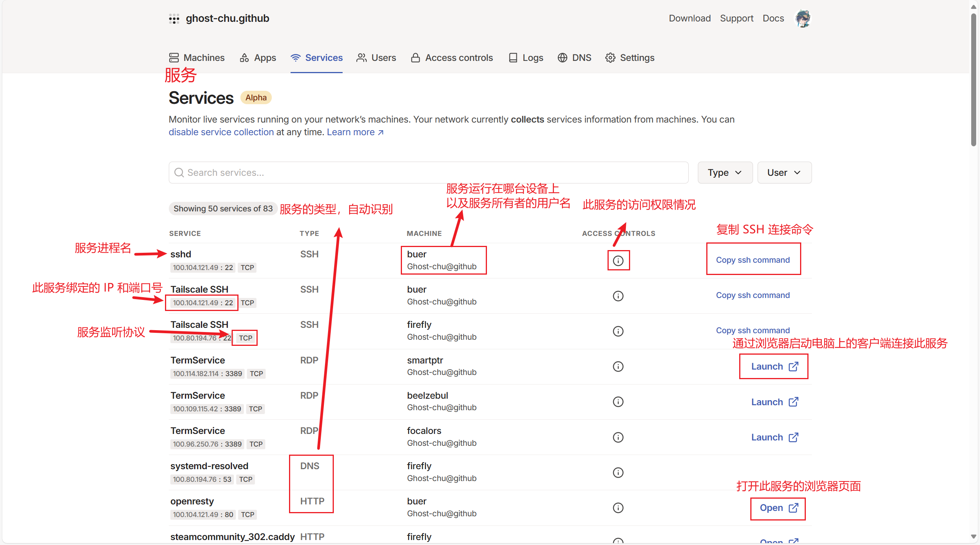The image size is (980, 545).
Task: Open the Access controls tab
Action: (x=452, y=58)
